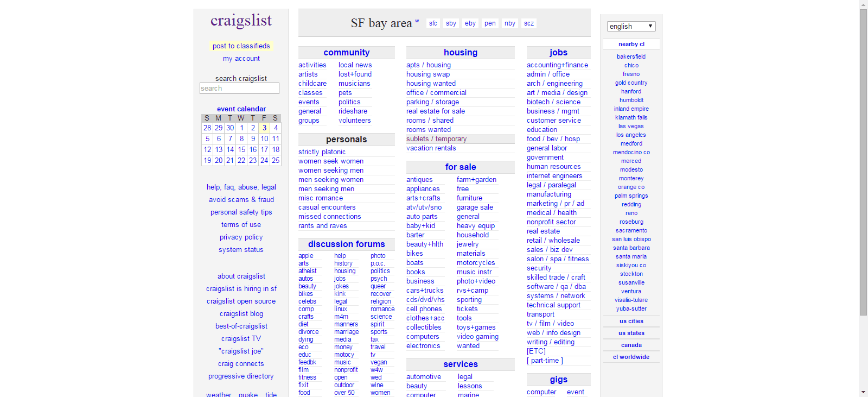Open progressive directory link

(241, 376)
